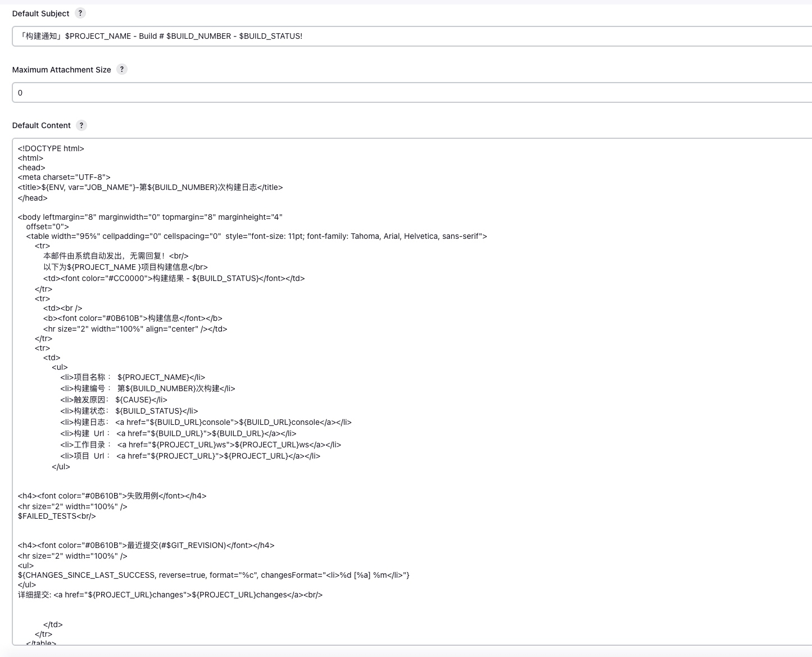Click the 构建状态 list item line
The width and height of the screenshot is (812, 657).
point(129,411)
